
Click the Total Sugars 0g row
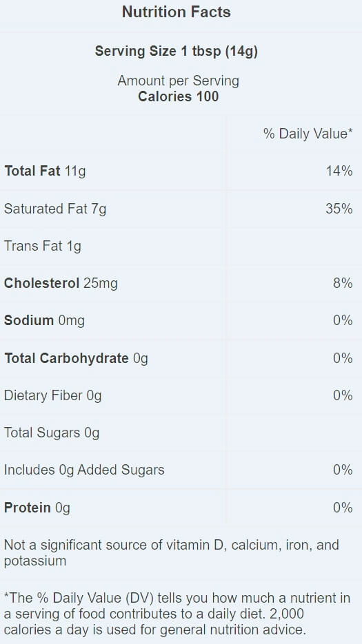coord(181,433)
